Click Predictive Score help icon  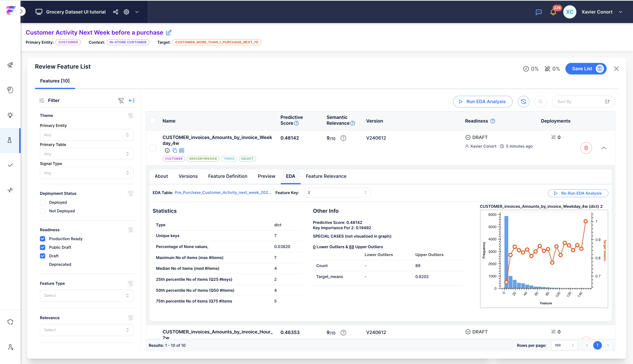296,123
